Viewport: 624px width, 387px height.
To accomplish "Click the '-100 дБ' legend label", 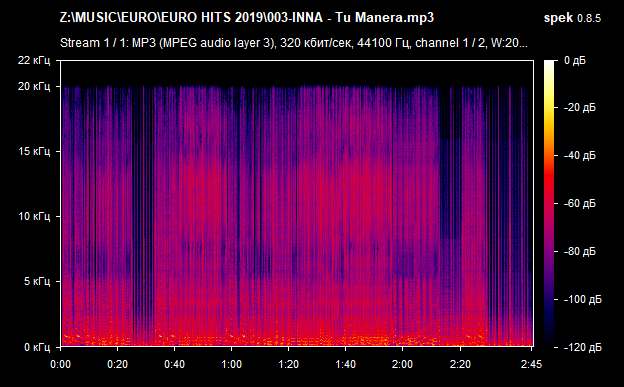I will [x=583, y=299].
